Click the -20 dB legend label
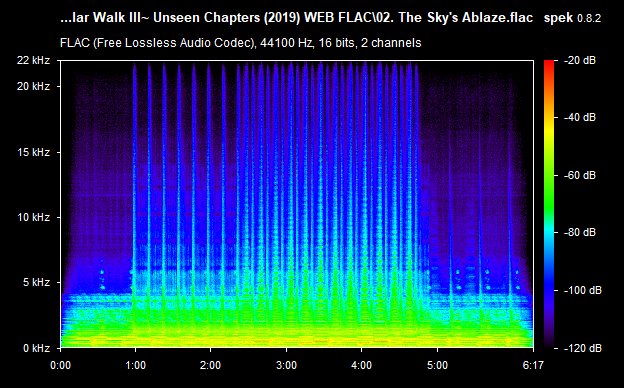Screen dimensions: 624x388 click(579, 60)
